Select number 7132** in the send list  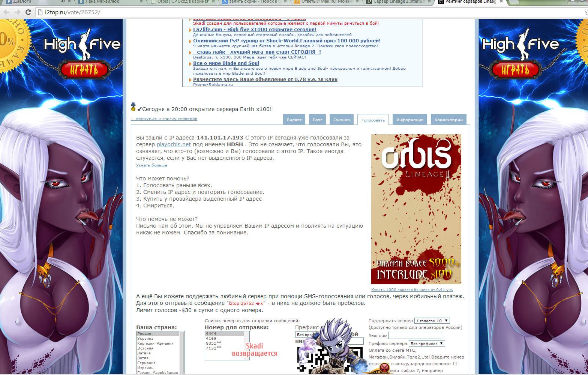pyautogui.click(x=224, y=348)
